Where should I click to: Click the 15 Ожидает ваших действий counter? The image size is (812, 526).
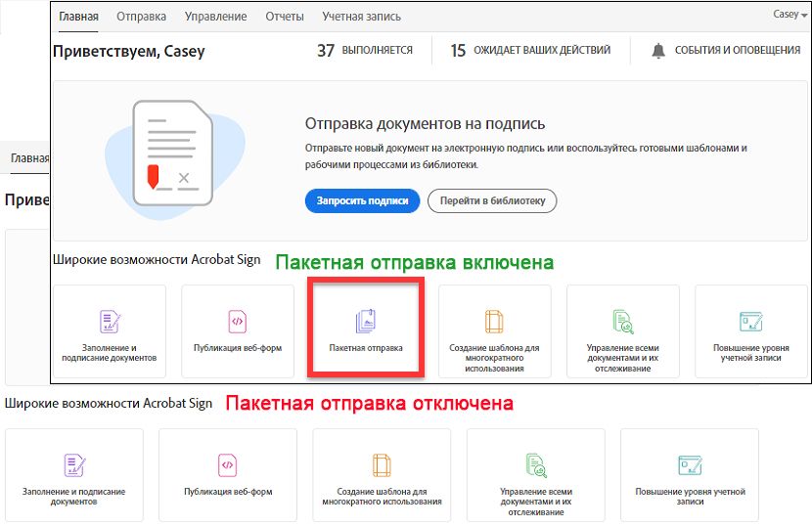(530, 50)
